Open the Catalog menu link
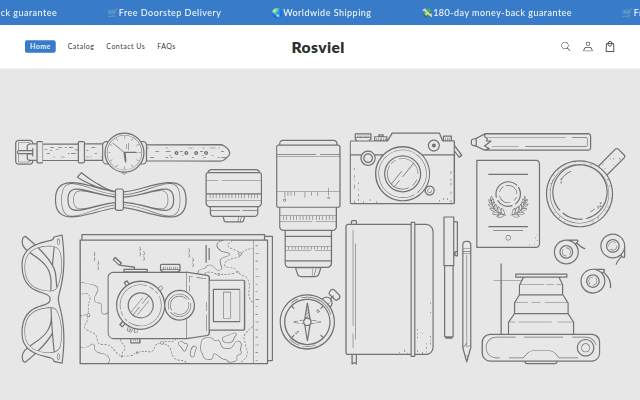This screenshot has height=400, width=640. pos(80,47)
